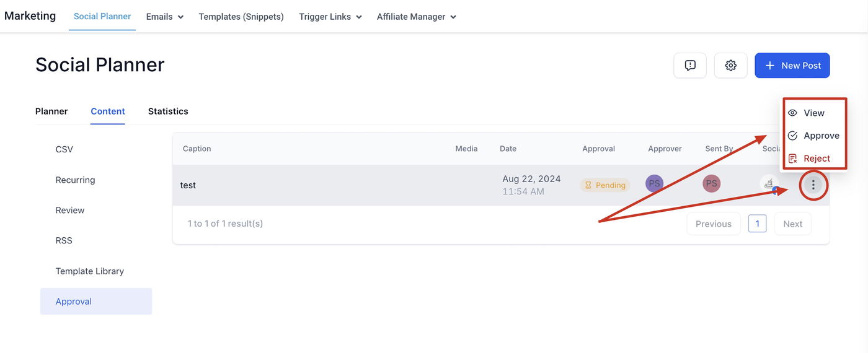868x353 pixels.
Task: Click the approver PS avatar
Action: coord(654,183)
